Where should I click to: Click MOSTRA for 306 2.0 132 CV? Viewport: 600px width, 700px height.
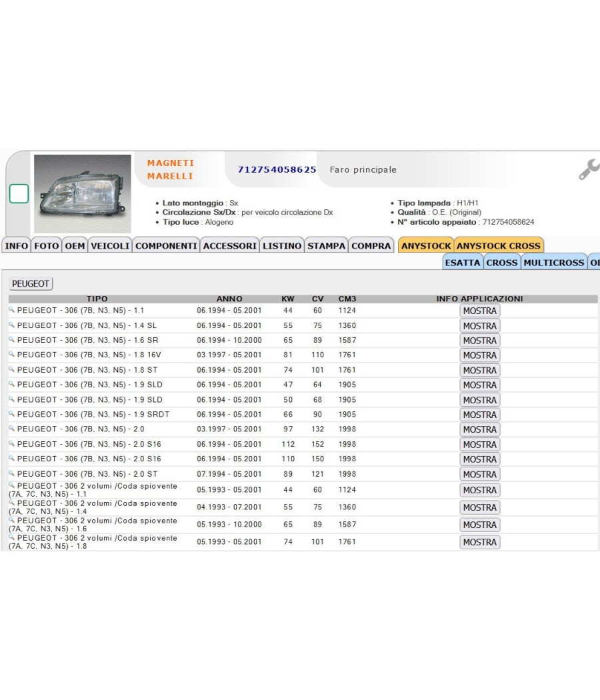click(x=480, y=429)
